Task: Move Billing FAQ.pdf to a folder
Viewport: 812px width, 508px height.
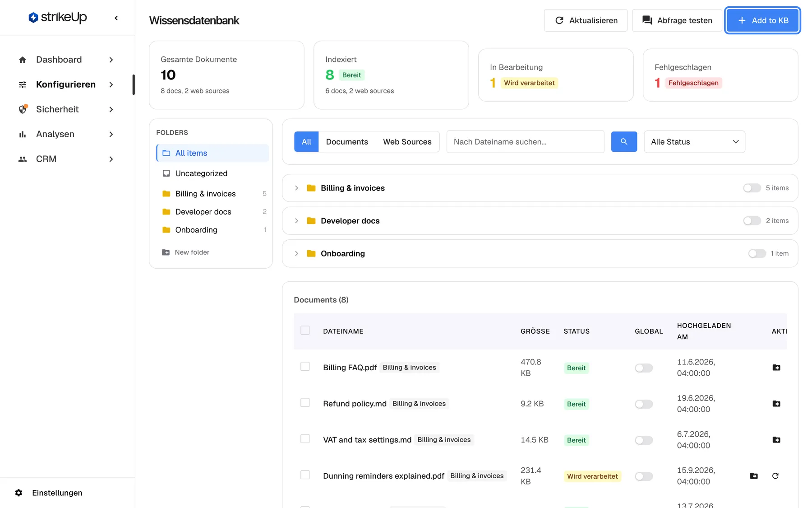Action: (776, 368)
